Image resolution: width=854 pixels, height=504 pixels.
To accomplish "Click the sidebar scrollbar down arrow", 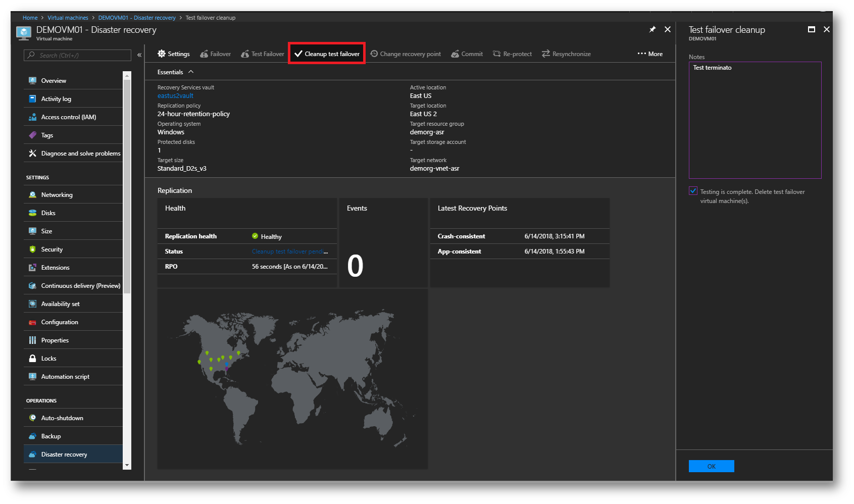I will click(127, 465).
